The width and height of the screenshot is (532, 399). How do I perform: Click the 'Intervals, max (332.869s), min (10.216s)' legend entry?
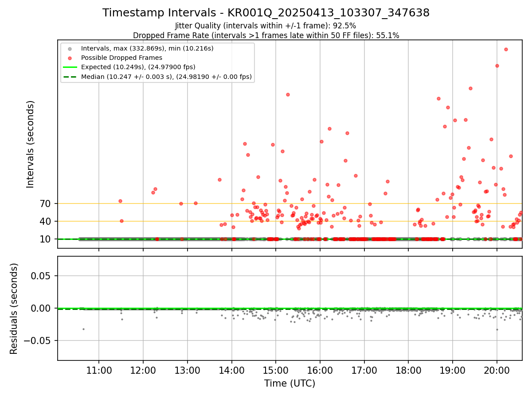point(147,48)
